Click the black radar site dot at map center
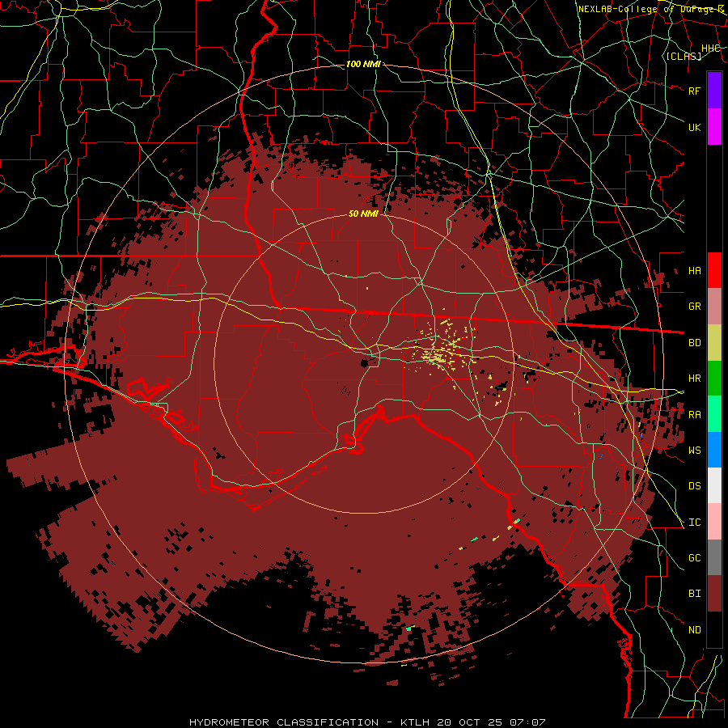Screen dimensions: 728x728 click(365, 362)
